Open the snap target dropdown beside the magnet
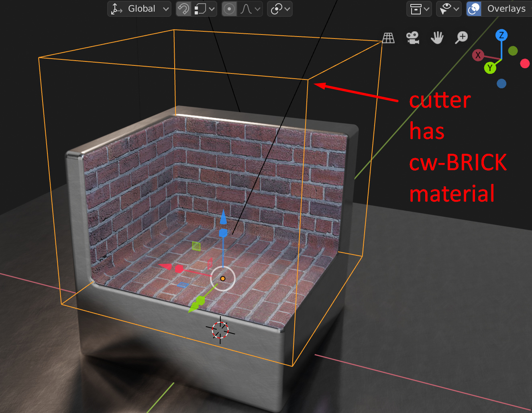Screen dimensions: 532x413 click(204, 8)
